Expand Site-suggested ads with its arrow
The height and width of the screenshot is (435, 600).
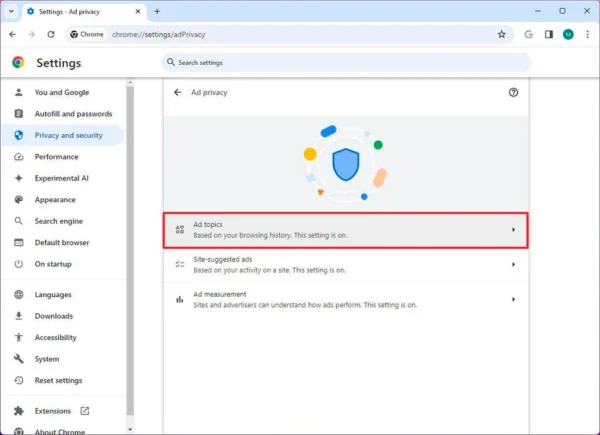[513, 264]
